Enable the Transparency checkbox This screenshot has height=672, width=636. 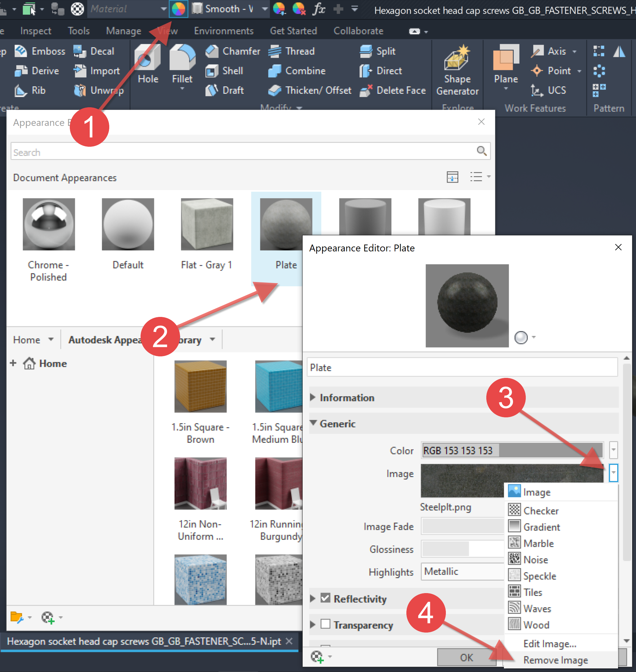point(325,624)
